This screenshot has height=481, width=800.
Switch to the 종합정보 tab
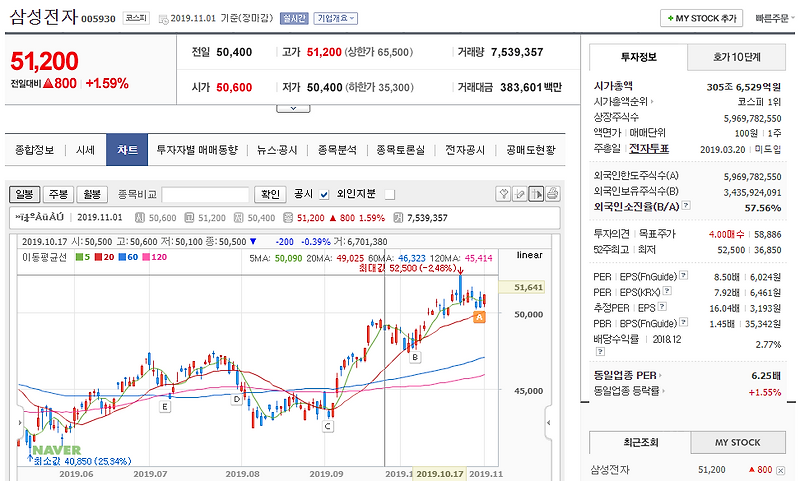coord(35,150)
